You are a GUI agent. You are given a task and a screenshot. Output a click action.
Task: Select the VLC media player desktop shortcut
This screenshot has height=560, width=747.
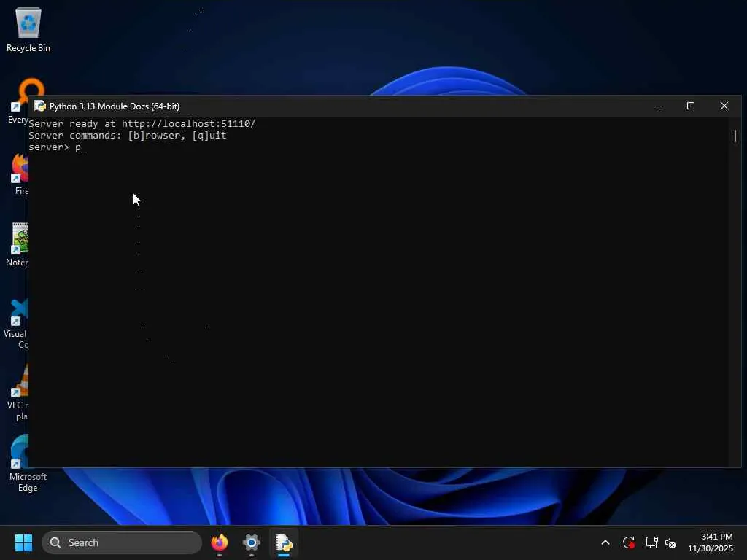point(18,392)
